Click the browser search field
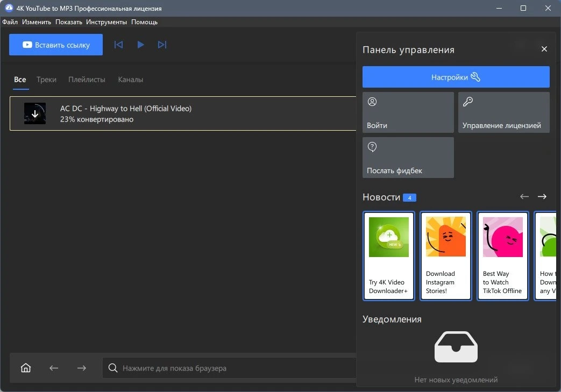 229,368
